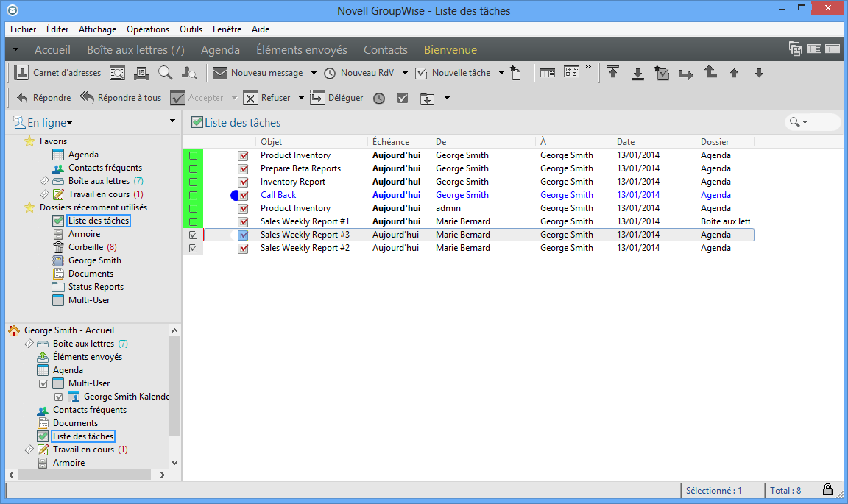The width and height of the screenshot is (848, 504).
Task: Click the reading pane layout icon in toolbar
Action: [x=548, y=72]
